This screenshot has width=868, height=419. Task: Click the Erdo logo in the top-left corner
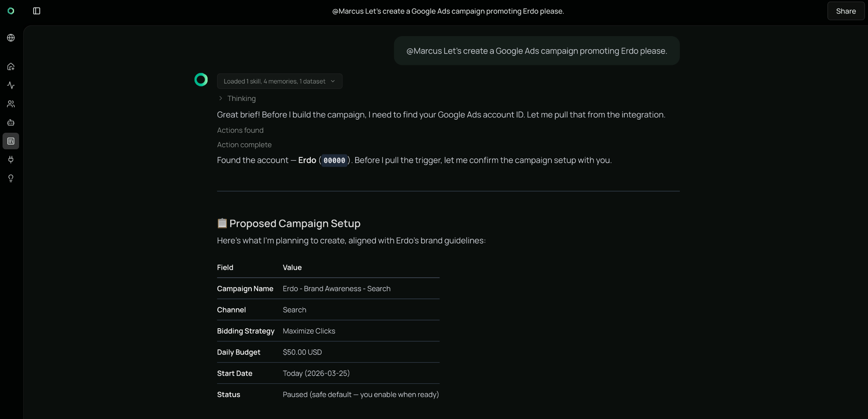(11, 11)
